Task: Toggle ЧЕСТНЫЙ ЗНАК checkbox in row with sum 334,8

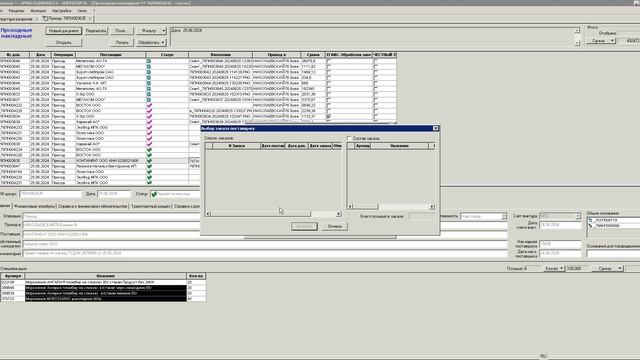Action: (376, 78)
